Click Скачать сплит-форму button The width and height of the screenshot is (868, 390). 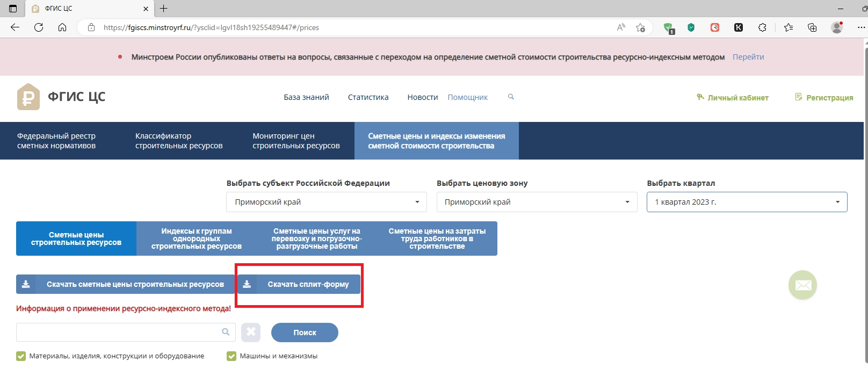(x=299, y=284)
